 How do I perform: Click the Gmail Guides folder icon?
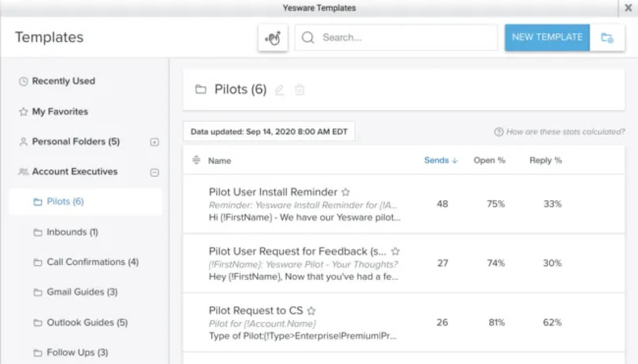coord(37,292)
